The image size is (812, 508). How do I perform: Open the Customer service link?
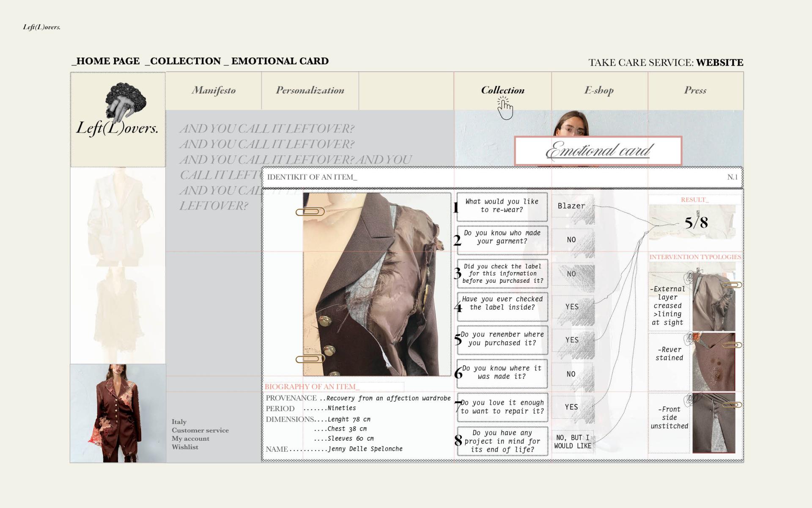click(200, 430)
